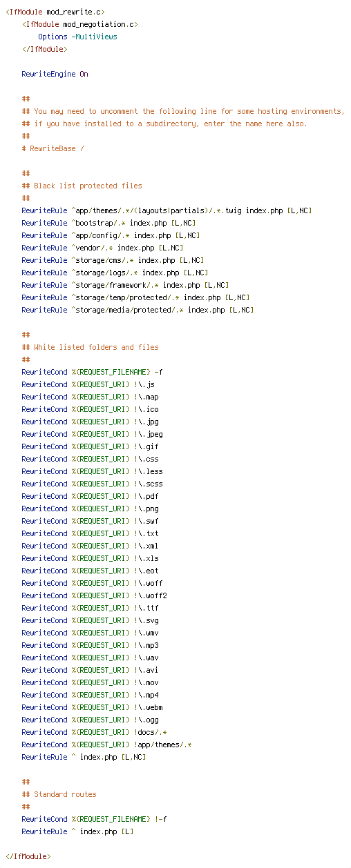Select the !\.scss condition line
This screenshot has height=868, width=351.
click(92, 484)
